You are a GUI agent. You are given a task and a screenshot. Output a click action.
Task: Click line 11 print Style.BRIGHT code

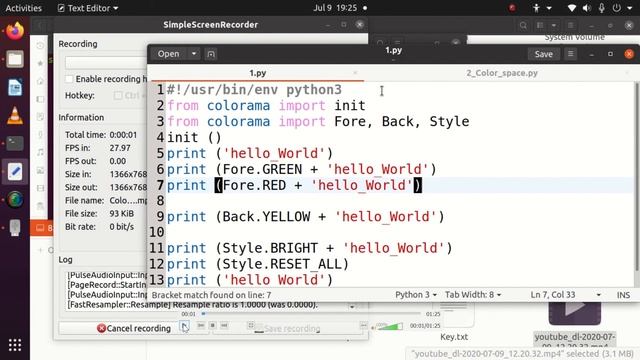click(310, 248)
